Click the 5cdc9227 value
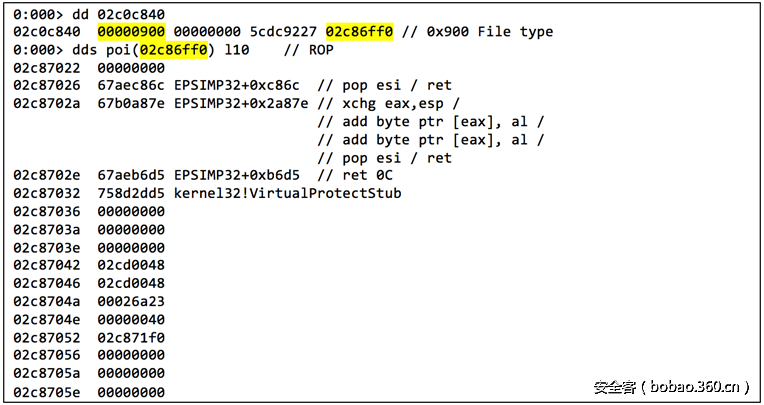This screenshot has width=764, height=405. tap(283, 32)
